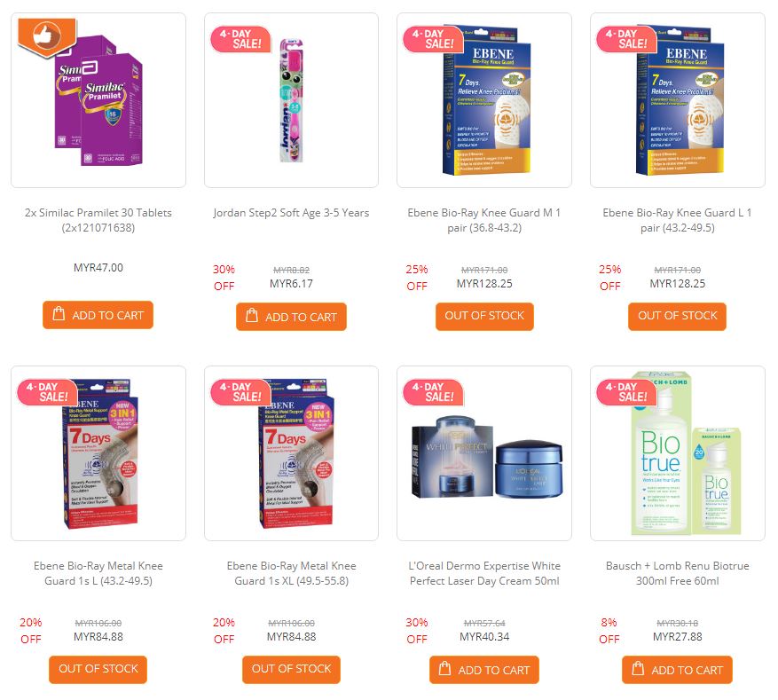This screenshot has width=778, height=700.
Task: View the L'Oreal White Perfect cream image
Action: coord(484,453)
